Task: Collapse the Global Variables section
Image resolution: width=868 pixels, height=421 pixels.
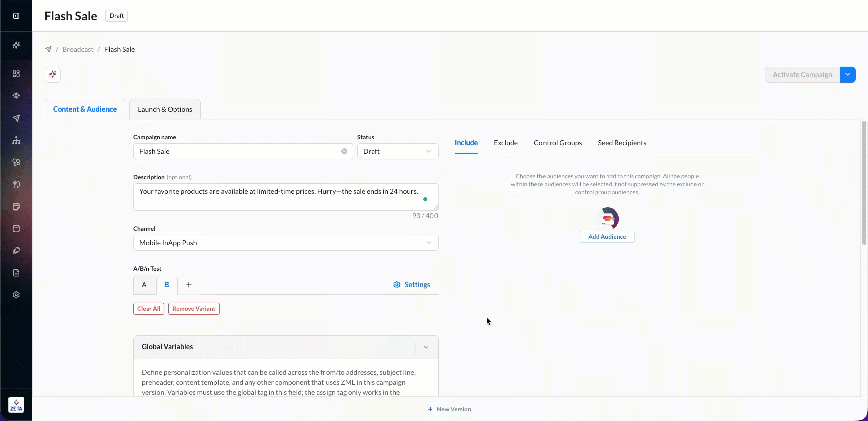Action: pos(426,347)
